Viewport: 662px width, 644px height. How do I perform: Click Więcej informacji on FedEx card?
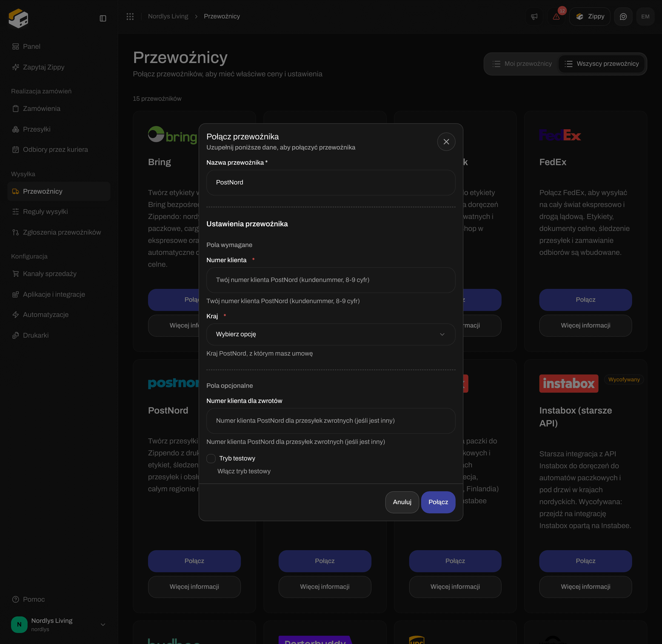click(x=586, y=326)
